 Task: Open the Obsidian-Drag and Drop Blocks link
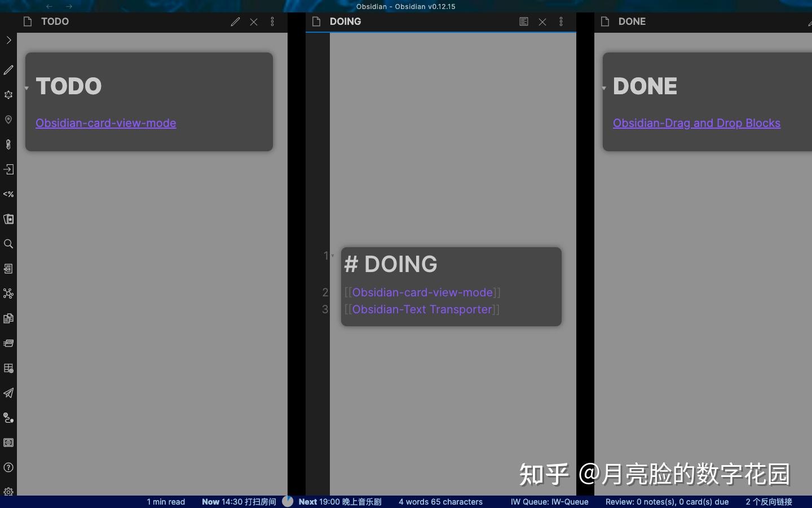point(696,123)
